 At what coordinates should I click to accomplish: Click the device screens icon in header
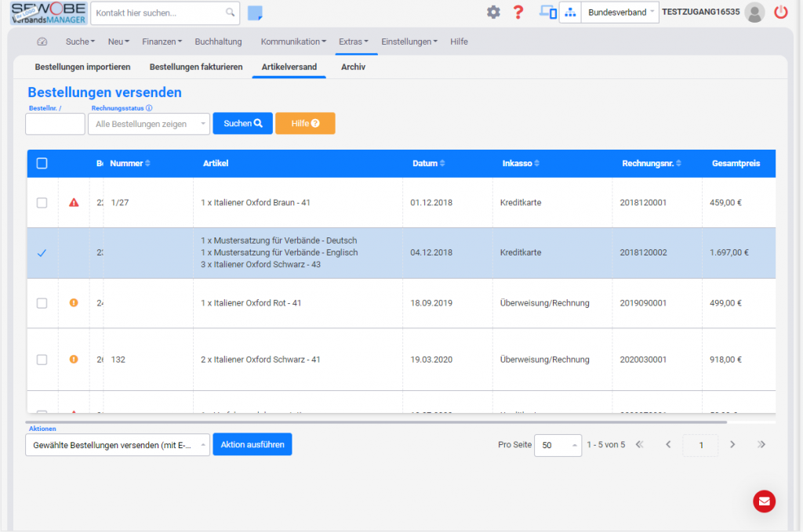[x=547, y=13]
